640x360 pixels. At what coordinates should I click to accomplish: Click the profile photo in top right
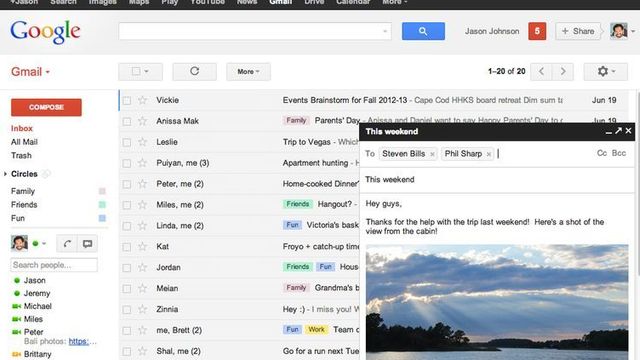coord(618,31)
